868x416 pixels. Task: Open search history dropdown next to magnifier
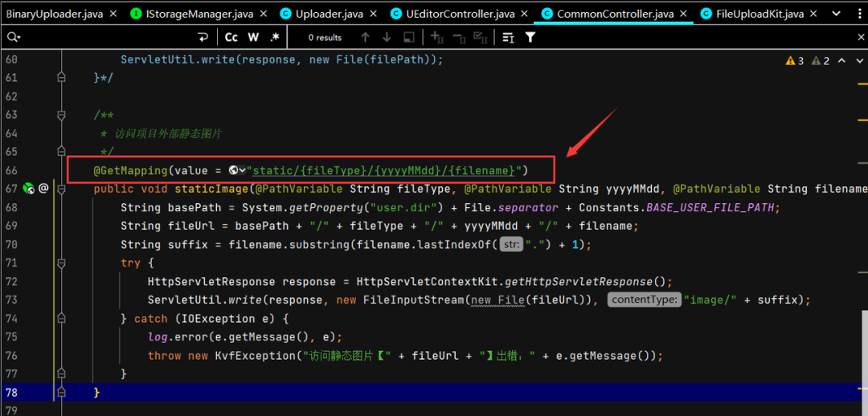[14, 37]
